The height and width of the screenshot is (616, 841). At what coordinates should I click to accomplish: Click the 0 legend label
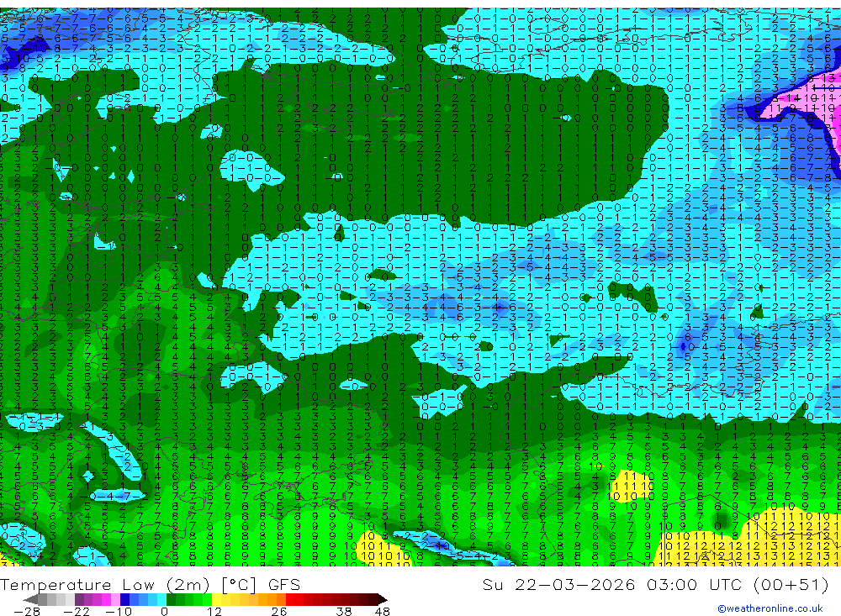164,611
